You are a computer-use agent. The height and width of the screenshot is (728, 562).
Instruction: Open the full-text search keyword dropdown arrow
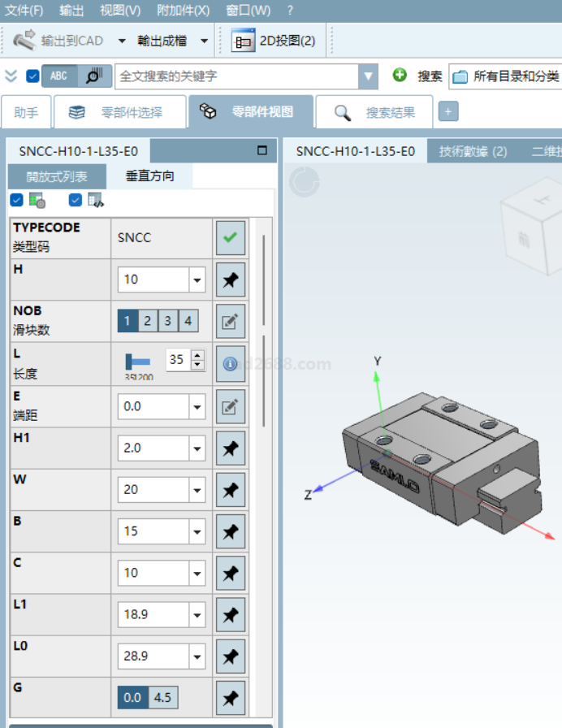[369, 76]
